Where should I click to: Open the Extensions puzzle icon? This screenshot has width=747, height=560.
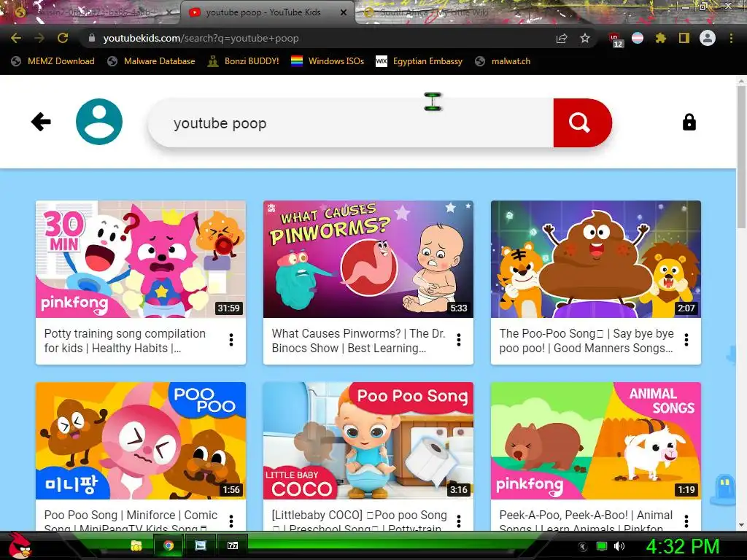click(660, 38)
